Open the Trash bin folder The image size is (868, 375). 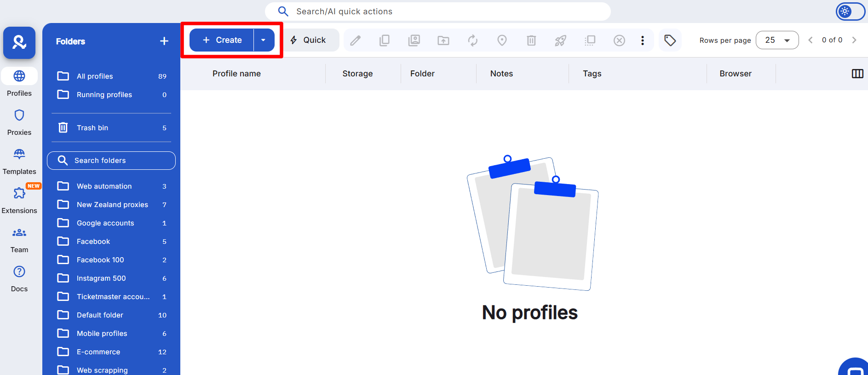pos(92,128)
